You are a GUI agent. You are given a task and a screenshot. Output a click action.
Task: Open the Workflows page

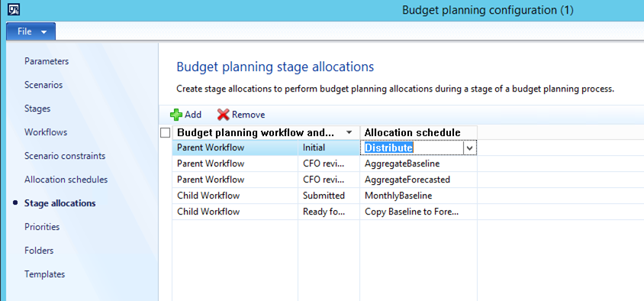tap(46, 132)
